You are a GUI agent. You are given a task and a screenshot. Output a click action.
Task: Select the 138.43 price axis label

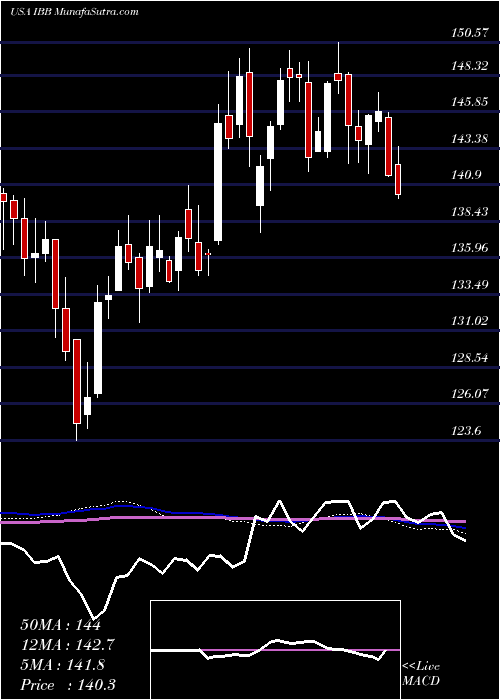[471, 211]
